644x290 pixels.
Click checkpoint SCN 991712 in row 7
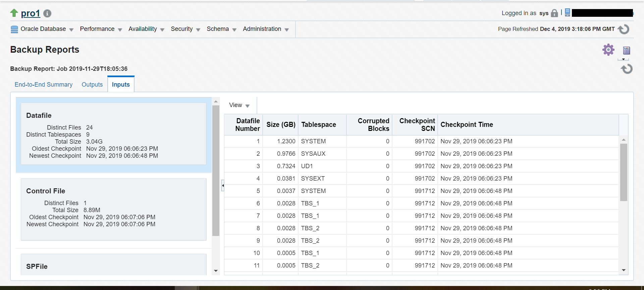tap(425, 216)
